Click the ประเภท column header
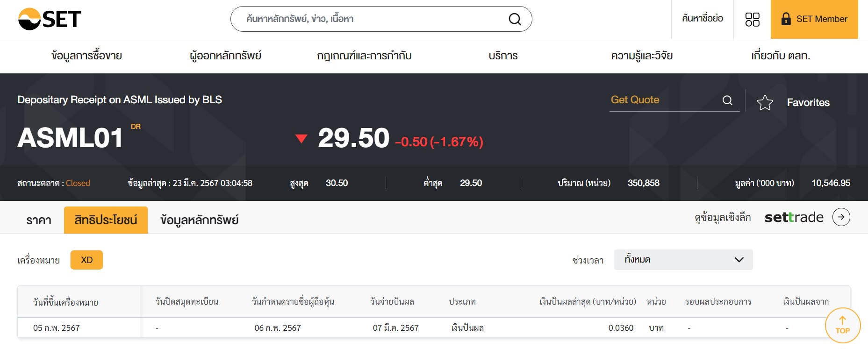This screenshot has height=349, width=868. 462,302
